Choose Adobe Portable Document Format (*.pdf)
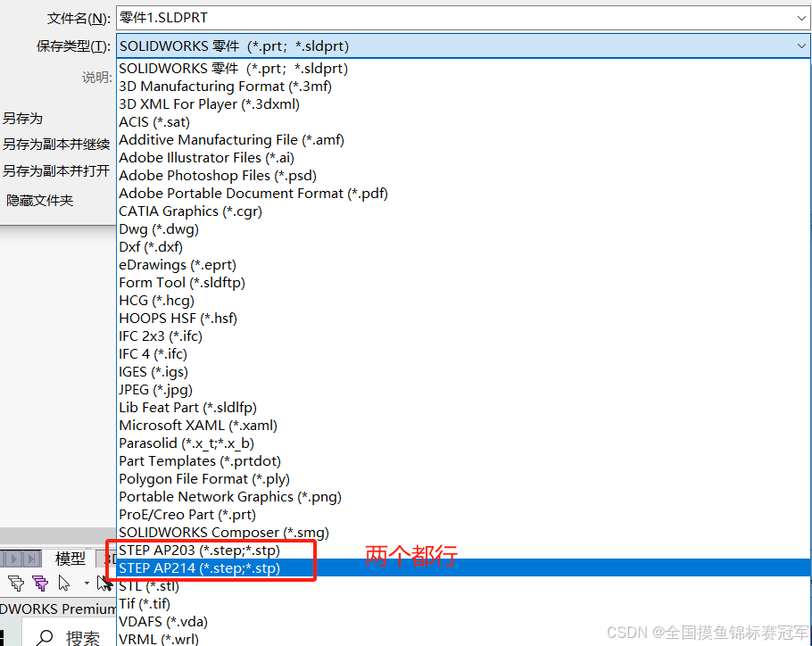 pyautogui.click(x=463, y=194)
